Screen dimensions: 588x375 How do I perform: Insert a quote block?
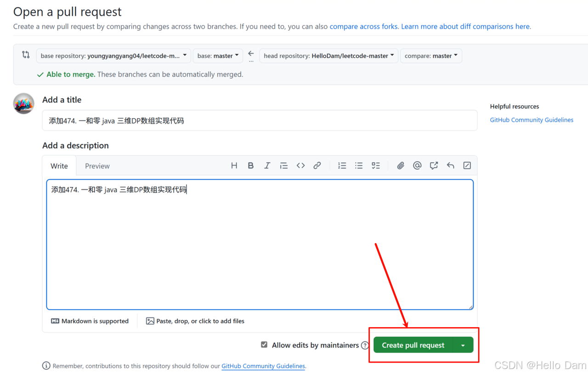[x=284, y=165]
